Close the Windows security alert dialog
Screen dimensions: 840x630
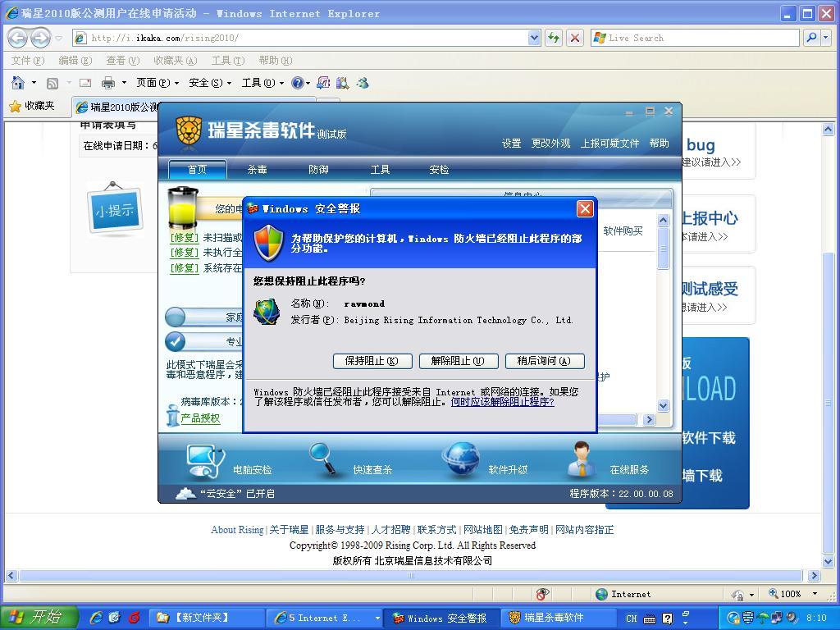(585, 209)
